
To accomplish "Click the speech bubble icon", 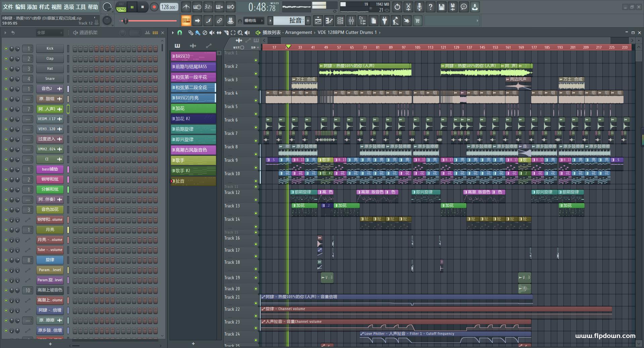I will [x=464, y=7].
